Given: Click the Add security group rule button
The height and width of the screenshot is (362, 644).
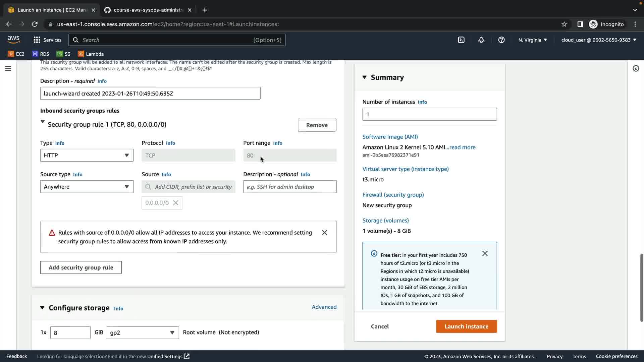Looking at the screenshot, I should (x=81, y=267).
